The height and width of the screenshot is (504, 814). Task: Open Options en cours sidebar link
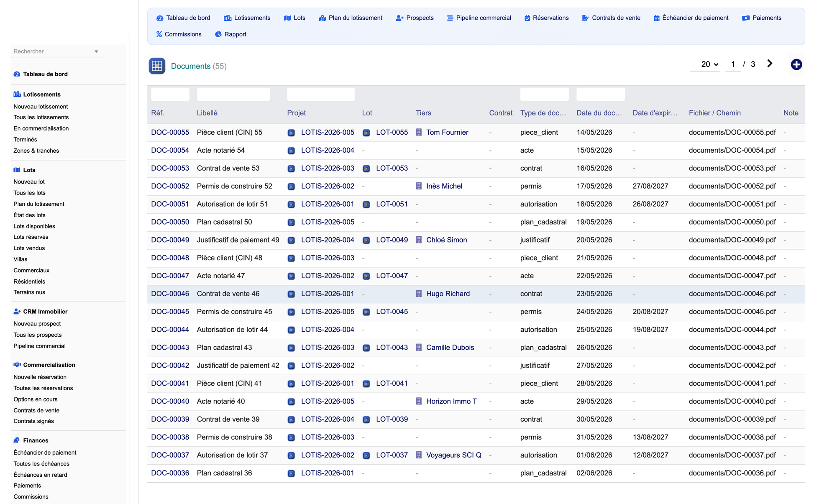36,399
